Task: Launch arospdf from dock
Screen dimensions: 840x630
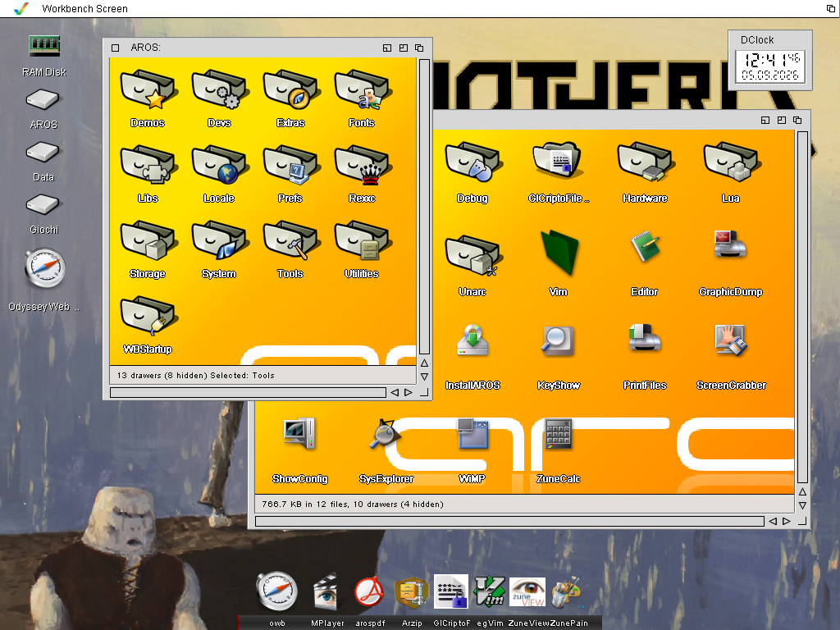Action: pos(370,592)
